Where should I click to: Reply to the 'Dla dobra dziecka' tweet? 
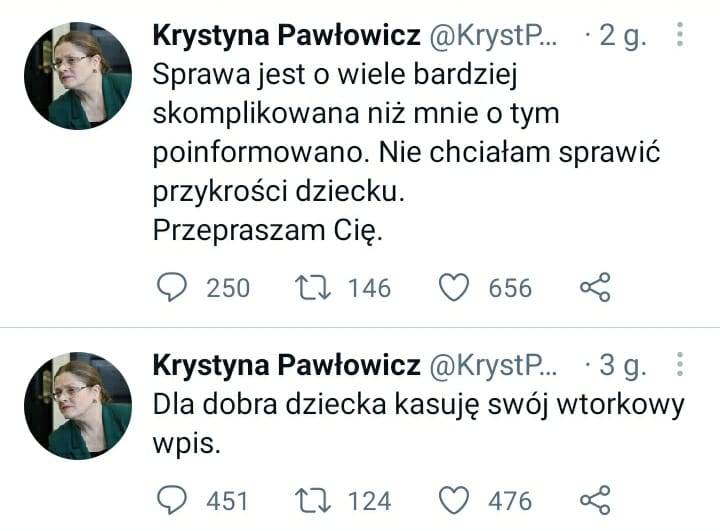[x=174, y=499]
